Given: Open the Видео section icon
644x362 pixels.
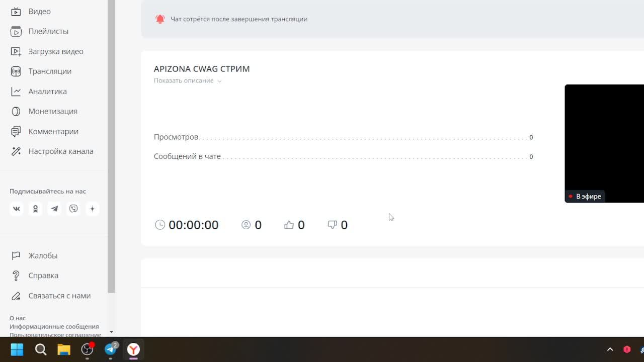Looking at the screenshot, I should tap(16, 11).
